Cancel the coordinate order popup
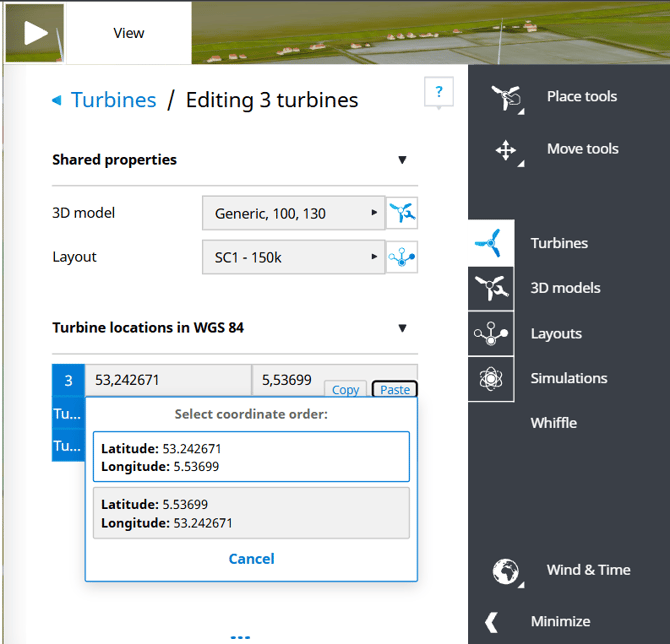 point(251,559)
